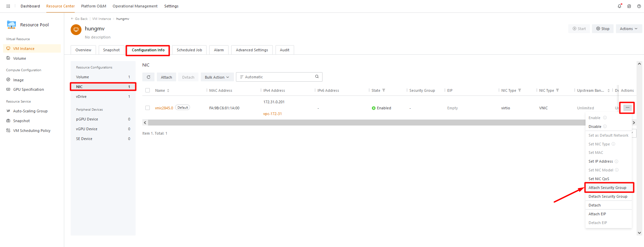
Task: Toggle the select-all checkbox in table header
Action: point(147,90)
